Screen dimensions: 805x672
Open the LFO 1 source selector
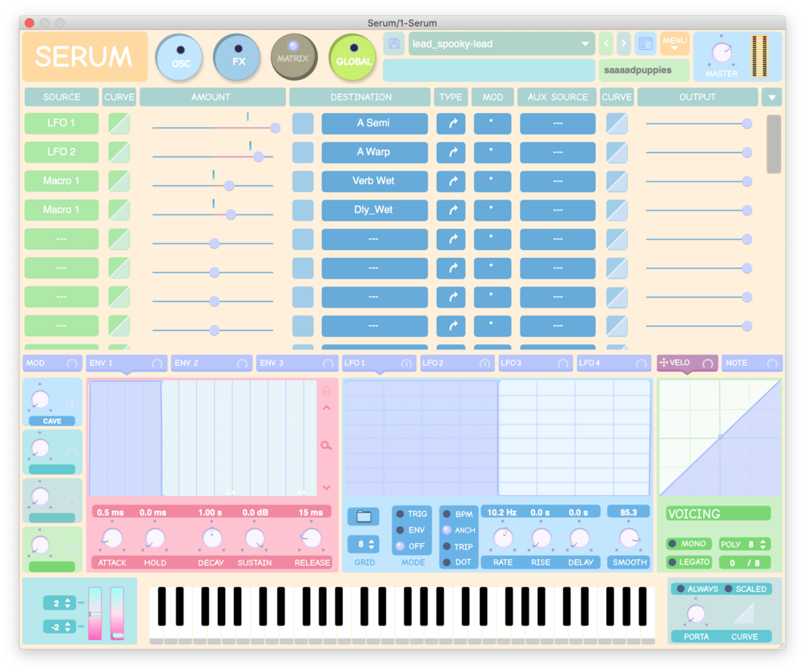(61, 123)
